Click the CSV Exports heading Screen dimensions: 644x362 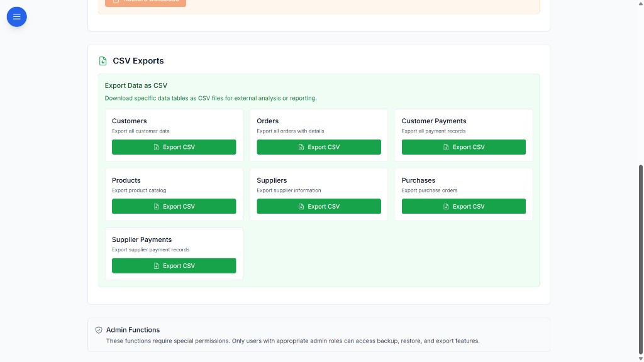[x=138, y=61]
